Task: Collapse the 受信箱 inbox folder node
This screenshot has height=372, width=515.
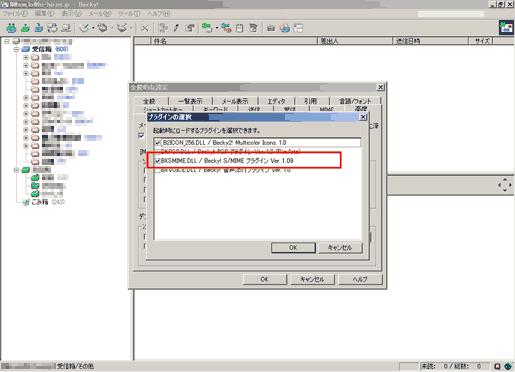Action: 16,49
